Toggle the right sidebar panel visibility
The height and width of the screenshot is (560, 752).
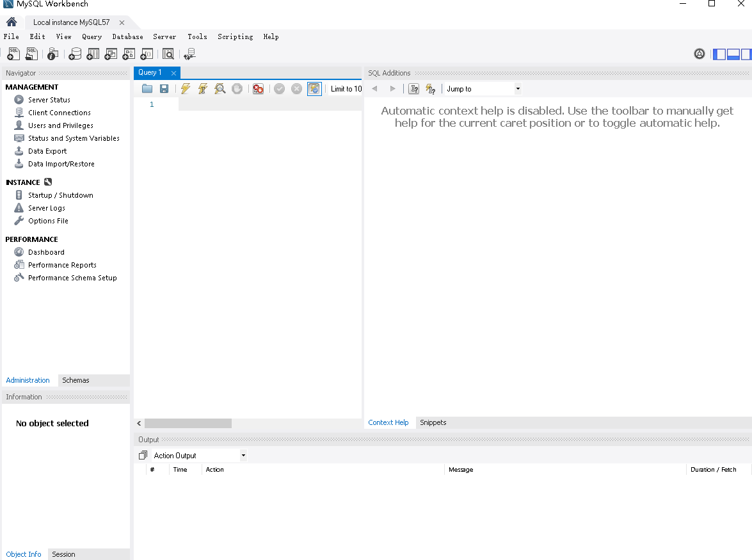[x=746, y=54]
